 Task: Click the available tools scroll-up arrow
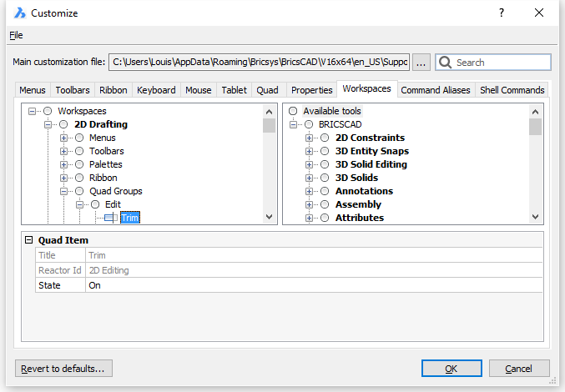point(536,112)
